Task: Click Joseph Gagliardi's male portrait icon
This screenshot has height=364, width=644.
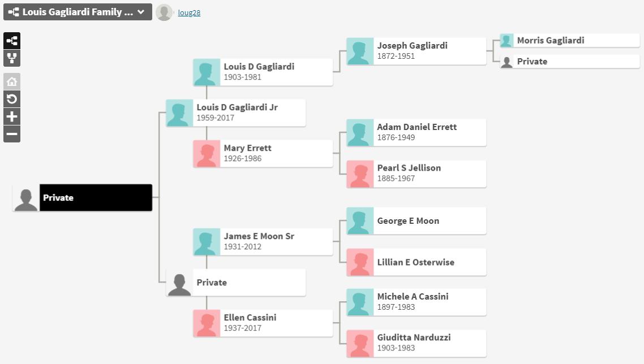Action: coord(360,51)
